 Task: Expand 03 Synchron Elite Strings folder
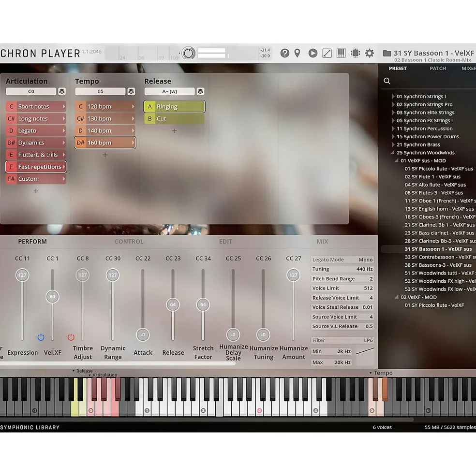click(393, 112)
